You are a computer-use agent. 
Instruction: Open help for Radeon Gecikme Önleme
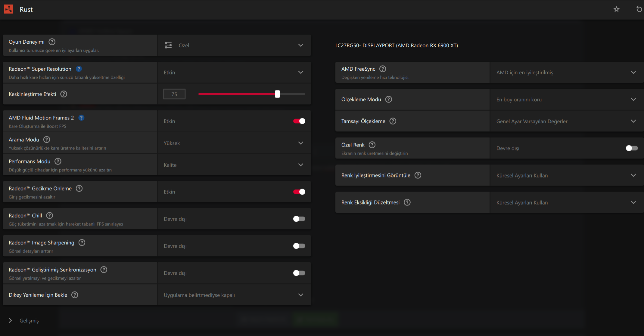tap(79, 189)
